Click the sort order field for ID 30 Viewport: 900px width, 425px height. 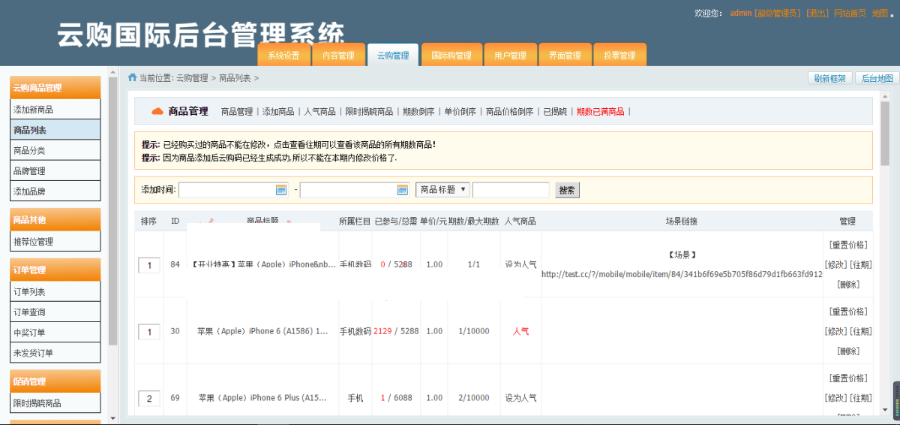148,331
